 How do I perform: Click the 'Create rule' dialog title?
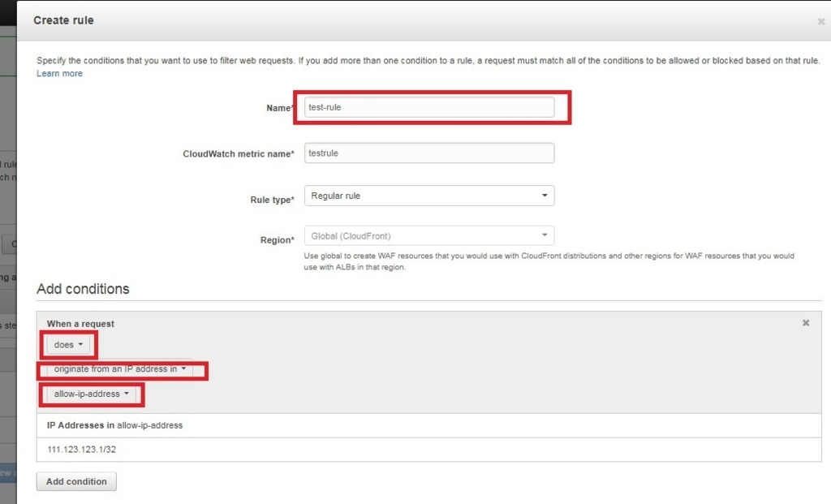63,20
